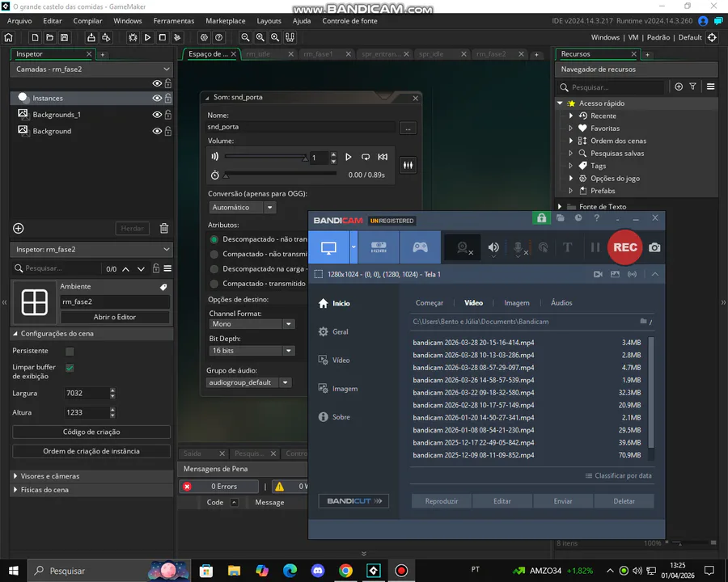Viewport: 728px width, 582px height.
Task: Open the Conversão Automático dropdown
Action: point(243,208)
